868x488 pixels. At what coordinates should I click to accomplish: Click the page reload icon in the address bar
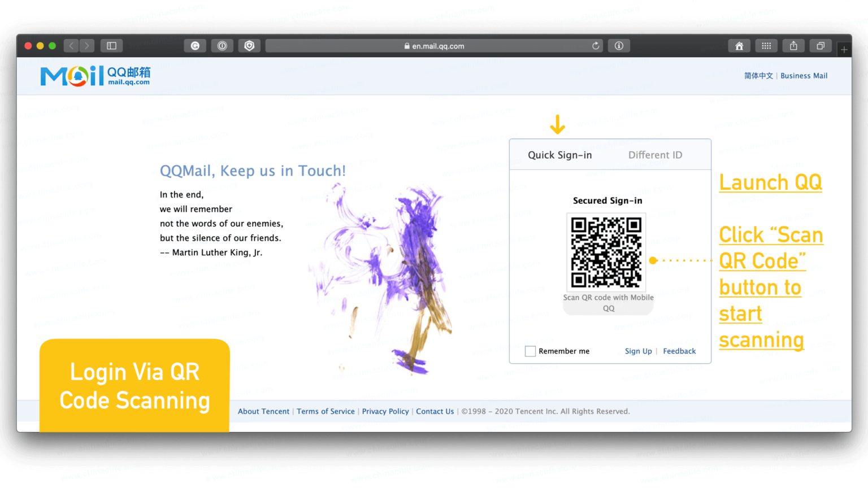(596, 46)
